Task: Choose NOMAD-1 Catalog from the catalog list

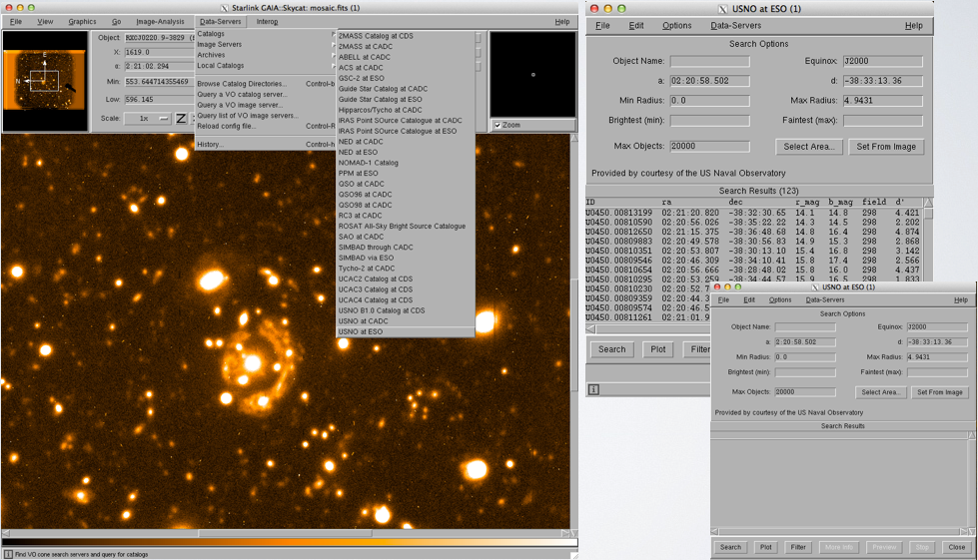Action: pyautogui.click(x=368, y=163)
